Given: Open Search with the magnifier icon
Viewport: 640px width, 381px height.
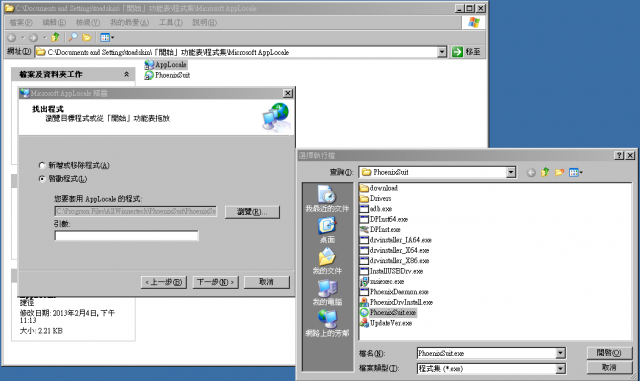Looking at the screenshot, I should point(73,38).
